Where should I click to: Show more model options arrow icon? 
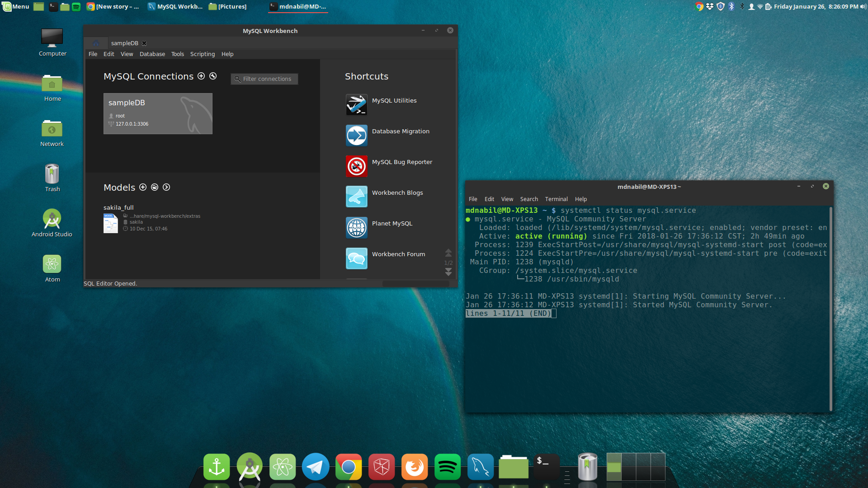tap(166, 187)
